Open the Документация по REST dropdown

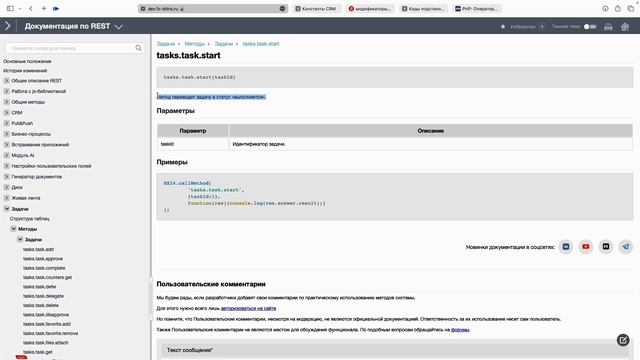(73, 26)
